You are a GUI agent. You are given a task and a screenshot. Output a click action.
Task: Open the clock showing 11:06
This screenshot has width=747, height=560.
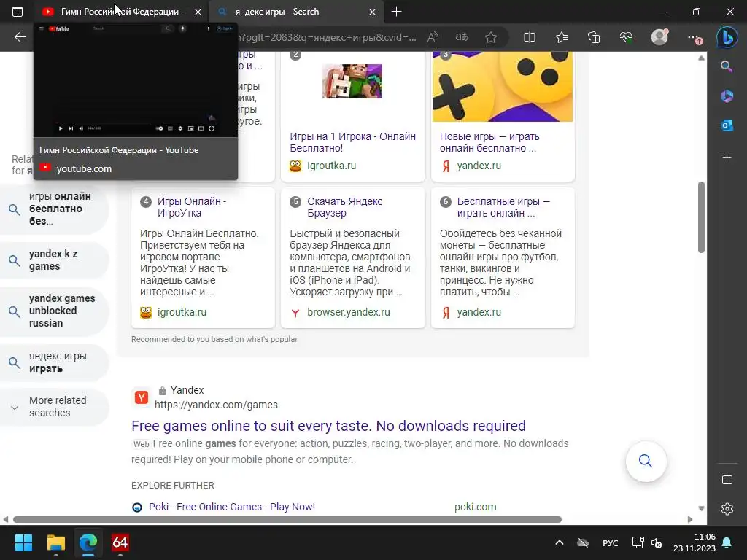click(694, 542)
